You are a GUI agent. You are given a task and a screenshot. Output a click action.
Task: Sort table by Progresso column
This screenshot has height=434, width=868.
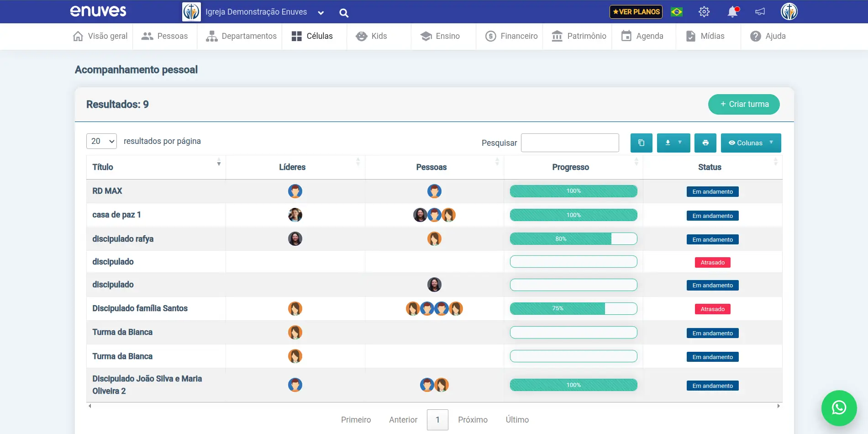[573, 167]
